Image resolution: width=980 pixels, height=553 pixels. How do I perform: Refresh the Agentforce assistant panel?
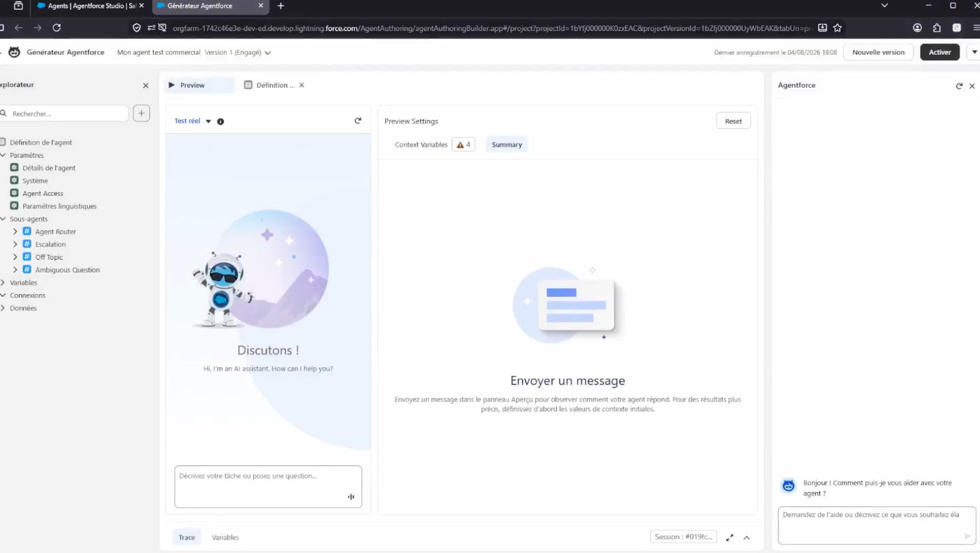click(x=959, y=86)
